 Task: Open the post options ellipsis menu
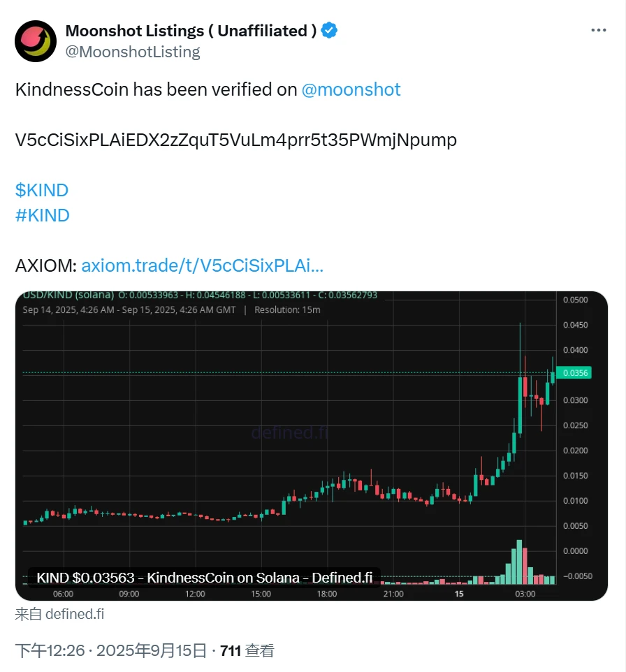598,29
